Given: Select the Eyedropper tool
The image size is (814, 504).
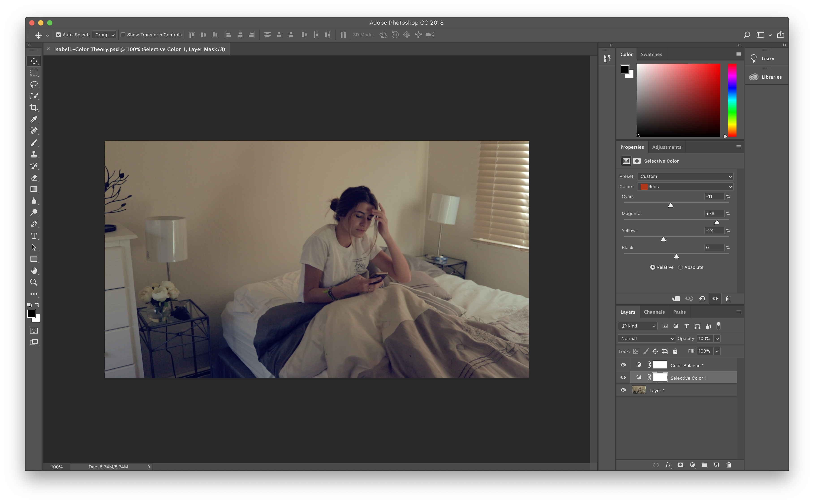Looking at the screenshot, I should [34, 119].
